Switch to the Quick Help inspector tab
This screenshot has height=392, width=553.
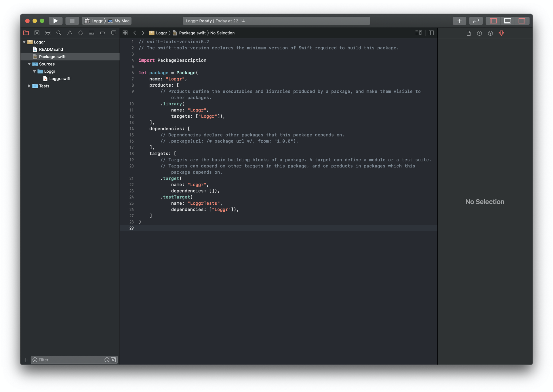[490, 33]
